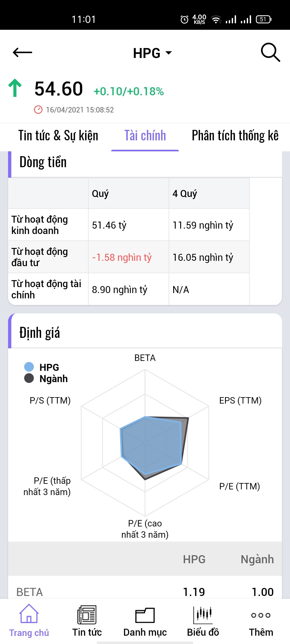Open Biểu đồ candlestick chart icon

(x=203, y=615)
